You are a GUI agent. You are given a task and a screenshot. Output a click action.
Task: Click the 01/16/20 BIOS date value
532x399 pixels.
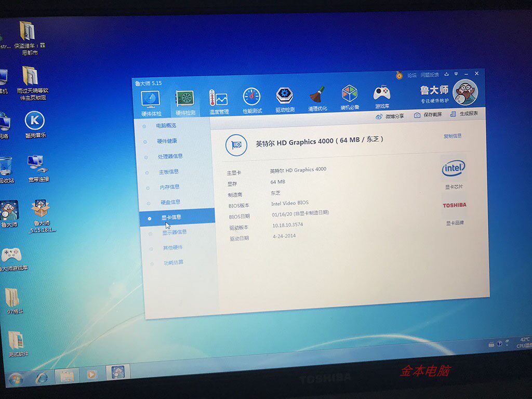[300, 214]
